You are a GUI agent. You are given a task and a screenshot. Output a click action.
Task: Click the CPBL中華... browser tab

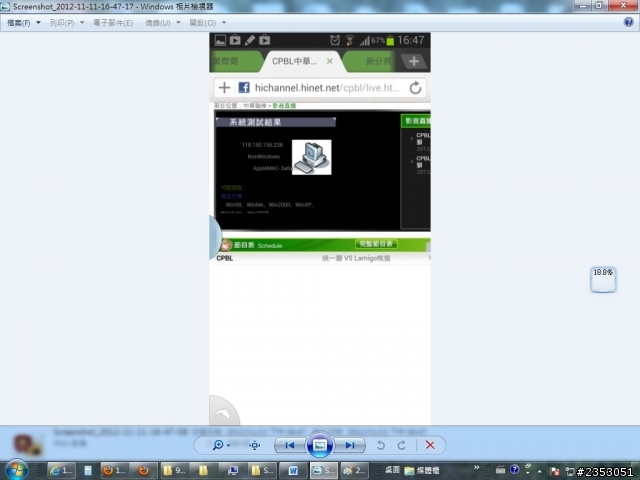click(x=301, y=61)
